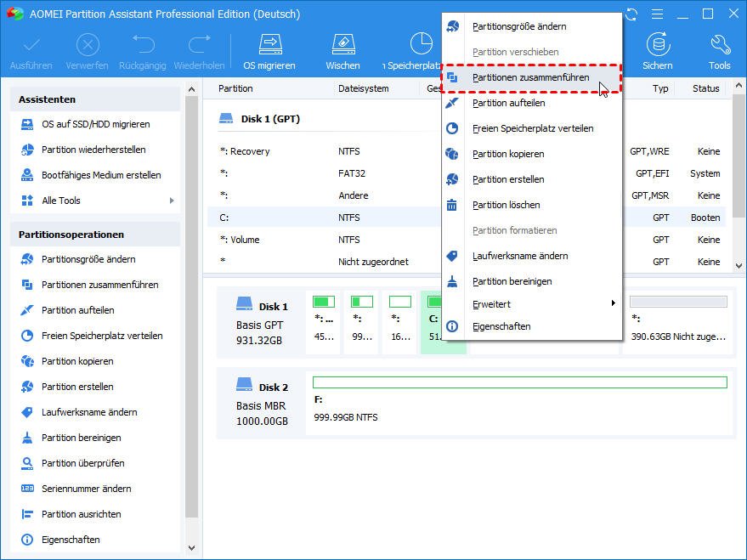This screenshot has width=747, height=560.
Task: Select the C: block in Disk 1 map
Action: [x=443, y=322]
